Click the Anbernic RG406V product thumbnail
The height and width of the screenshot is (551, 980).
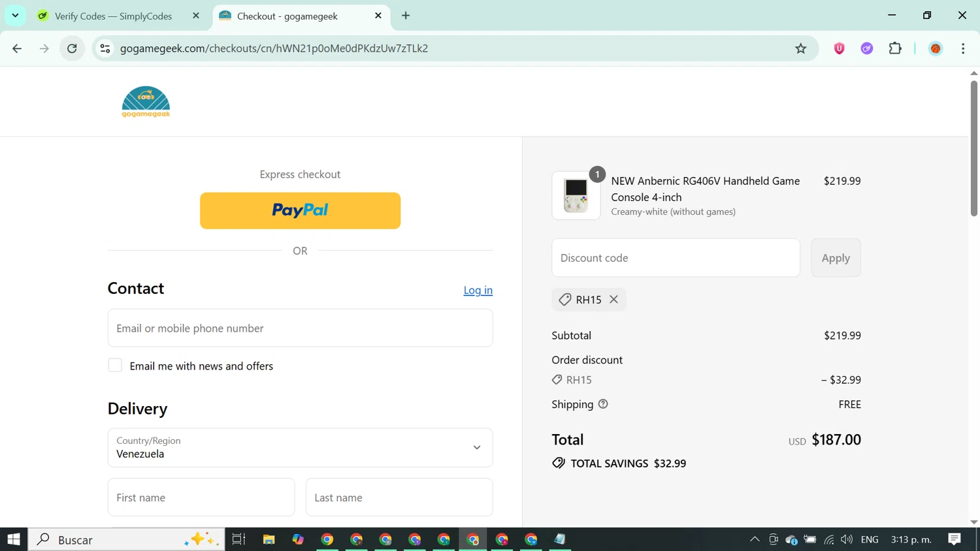tap(576, 195)
